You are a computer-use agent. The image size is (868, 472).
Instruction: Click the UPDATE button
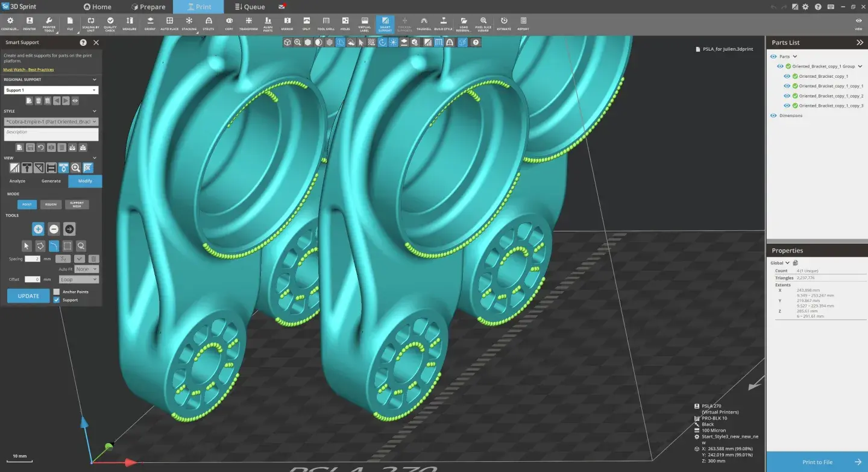click(x=28, y=296)
